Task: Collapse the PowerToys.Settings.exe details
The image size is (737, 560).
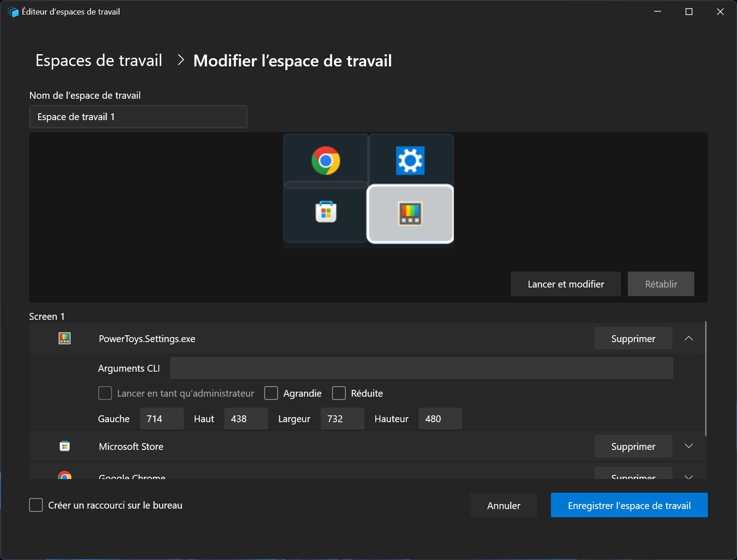Action: click(689, 338)
